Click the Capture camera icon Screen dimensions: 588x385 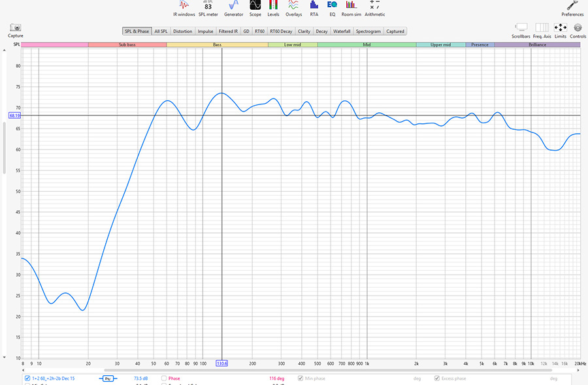16,29
